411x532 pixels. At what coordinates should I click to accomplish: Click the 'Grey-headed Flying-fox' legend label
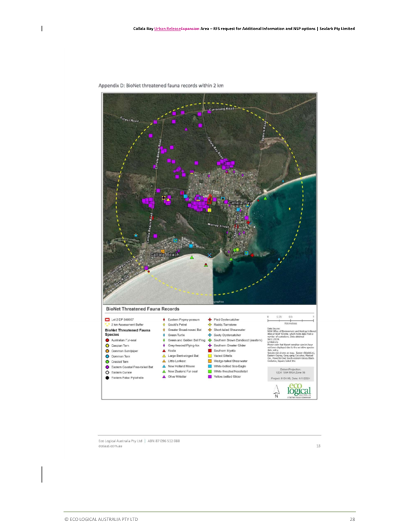[x=184, y=346]
